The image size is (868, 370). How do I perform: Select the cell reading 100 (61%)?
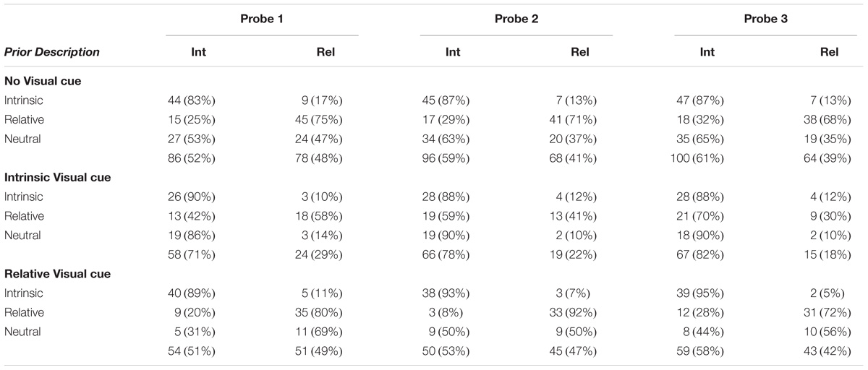tap(695, 158)
